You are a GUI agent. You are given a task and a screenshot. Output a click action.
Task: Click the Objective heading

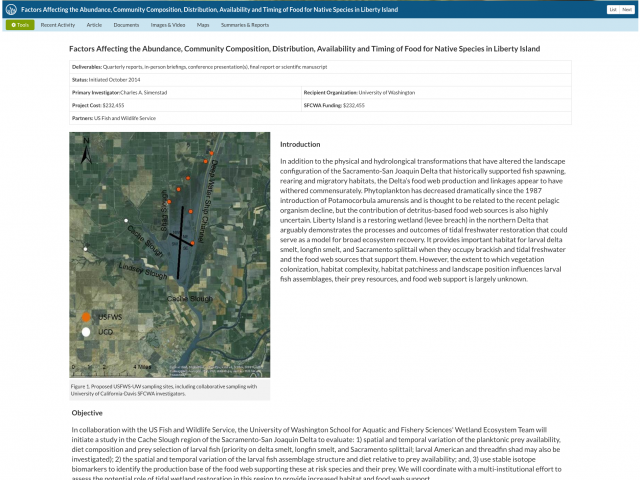pos(87,413)
